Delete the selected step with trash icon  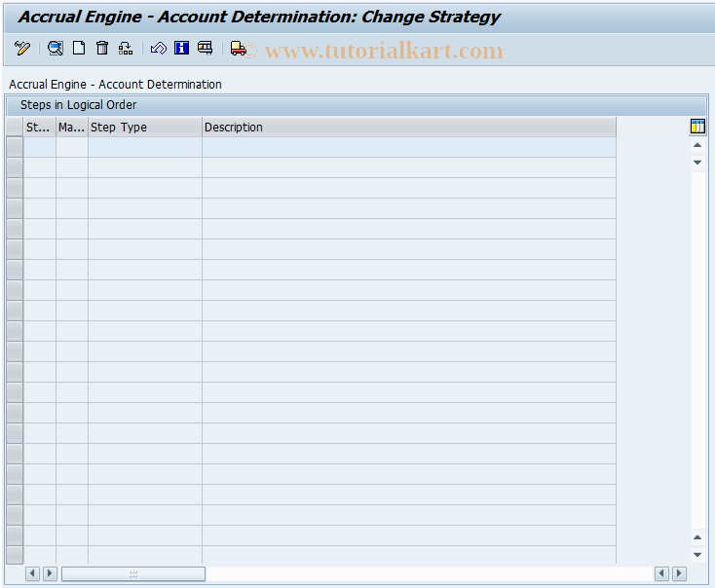[102, 48]
